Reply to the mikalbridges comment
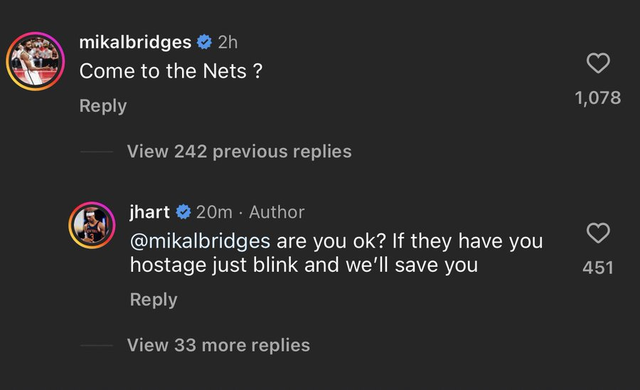Screen dimensions: 640x390 pyautogui.click(x=103, y=106)
